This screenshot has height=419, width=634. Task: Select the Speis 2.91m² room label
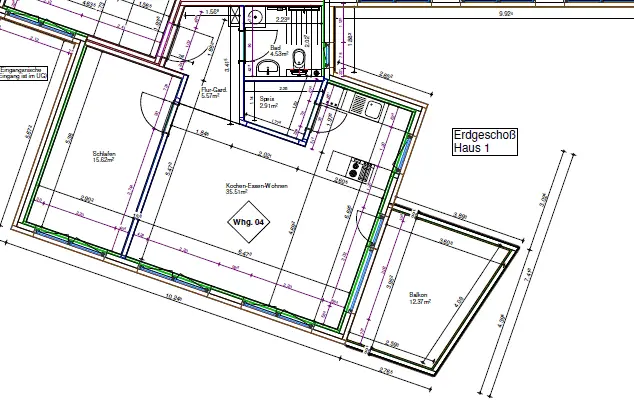click(267, 102)
